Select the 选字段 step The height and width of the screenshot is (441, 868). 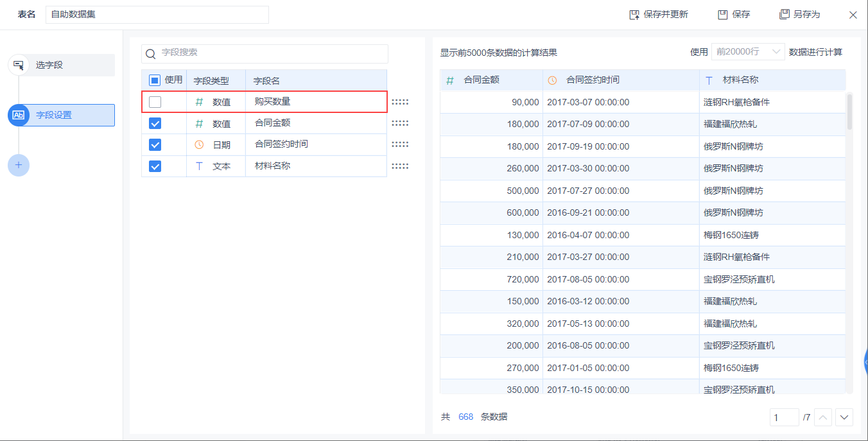(x=62, y=65)
